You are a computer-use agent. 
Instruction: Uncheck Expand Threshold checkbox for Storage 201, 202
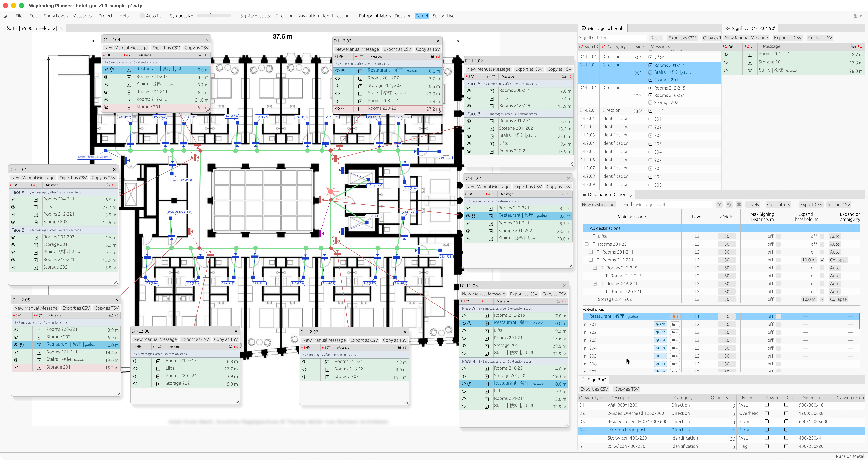(822, 300)
